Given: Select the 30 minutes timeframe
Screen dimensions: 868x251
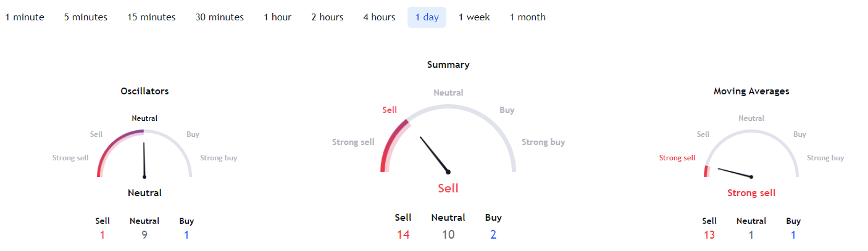Looking at the screenshot, I should pyautogui.click(x=219, y=17).
